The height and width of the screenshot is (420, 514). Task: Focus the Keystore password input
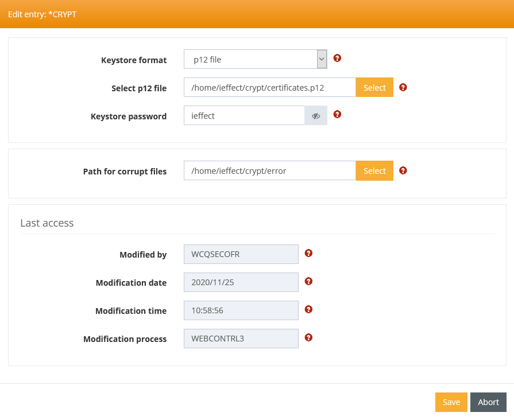244,115
